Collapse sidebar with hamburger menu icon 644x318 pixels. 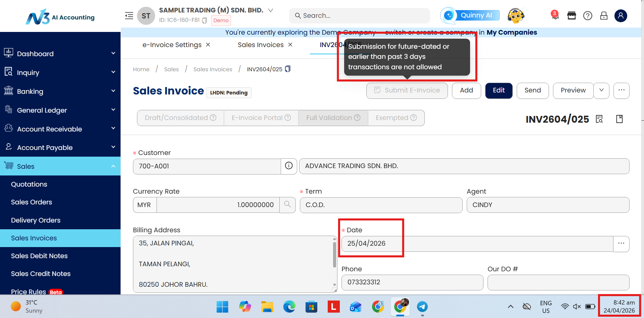pyautogui.click(x=129, y=16)
